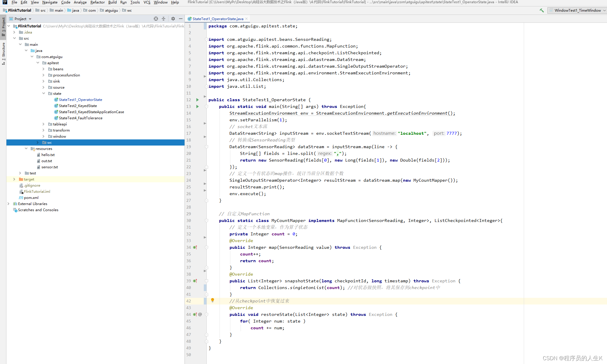The height and width of the screenshot is (364, 607).
Task: Select the StateTest1_OperatorState.java editor tab
Action: (218, 19)
